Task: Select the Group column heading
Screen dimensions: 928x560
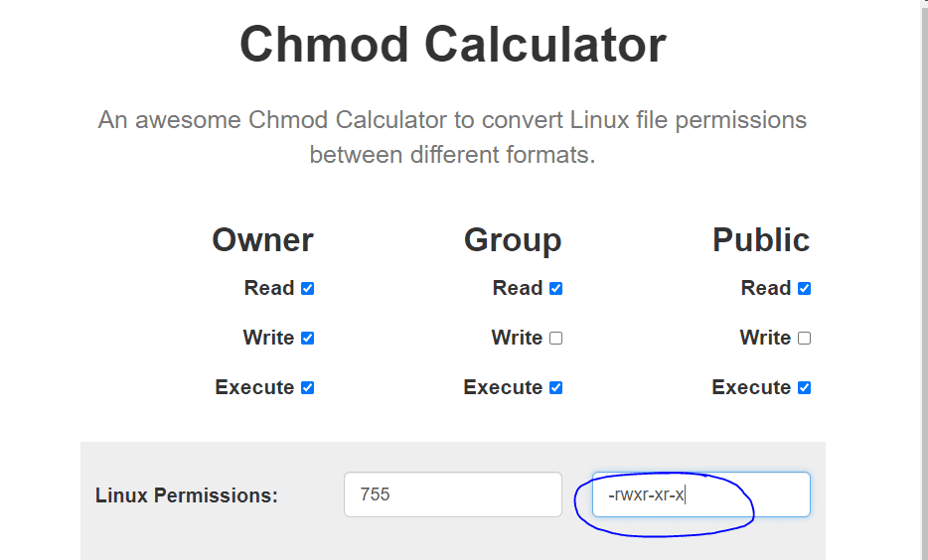Action: 512,240
